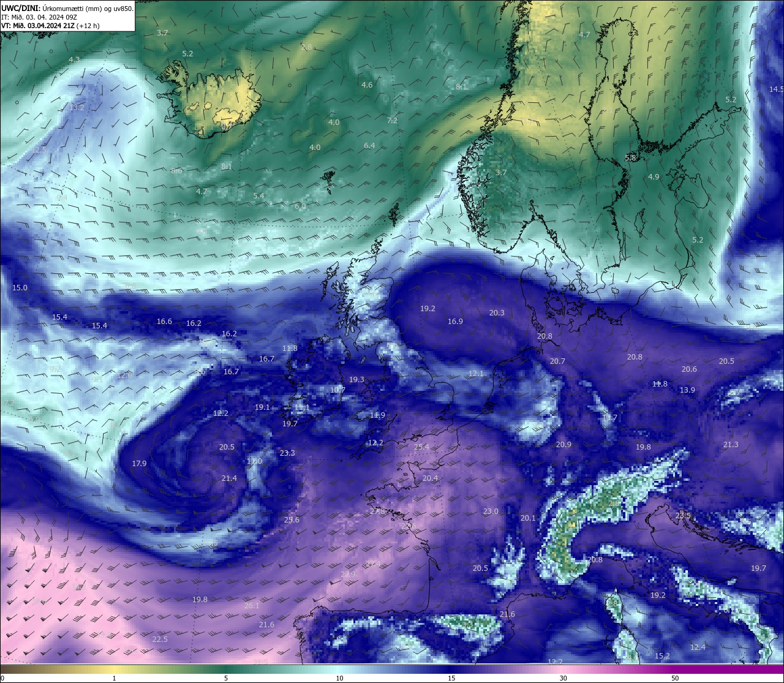Click the 23.5 value near the Adriatic
The width and height of the screenshot is (784, 683).
[683, 515]
